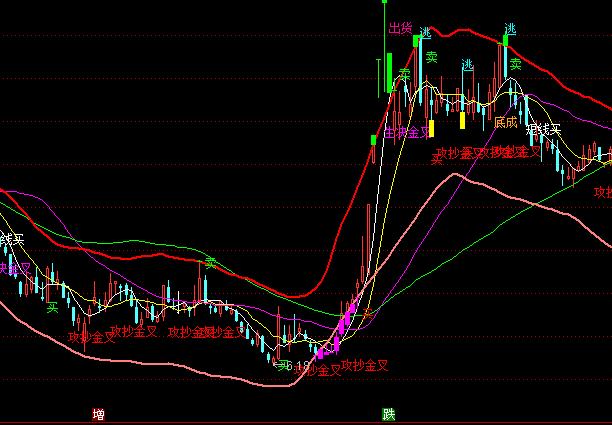The width and height of the screenshot is (612, 425).
Task: Click the cyan 逃 label beside 出货
Action: pyautogui.click(x=425, y=32)
